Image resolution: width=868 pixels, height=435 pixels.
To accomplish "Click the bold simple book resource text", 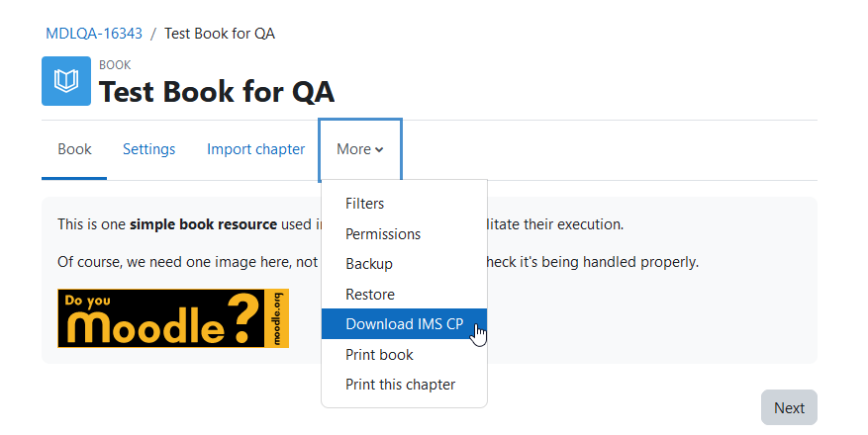I will pyautogui.click(x=203, y=224).
